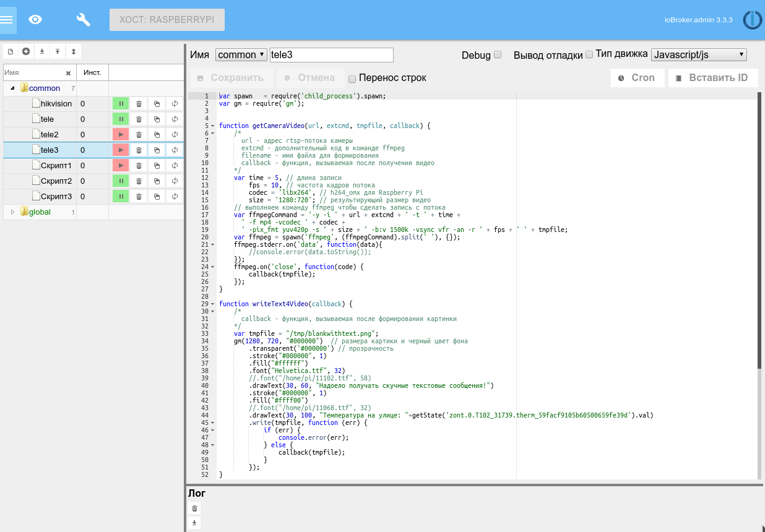Clear the log with trash icon
Image resolution: width=765 pixels, height=532 pixels.
point(195,508)
